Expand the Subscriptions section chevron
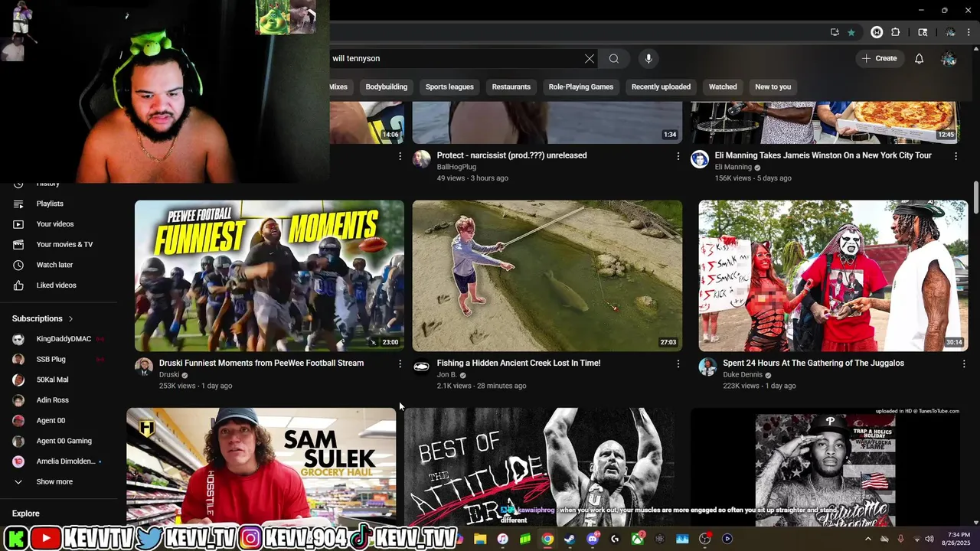980x551 pixels. click(x=70, y=318)
